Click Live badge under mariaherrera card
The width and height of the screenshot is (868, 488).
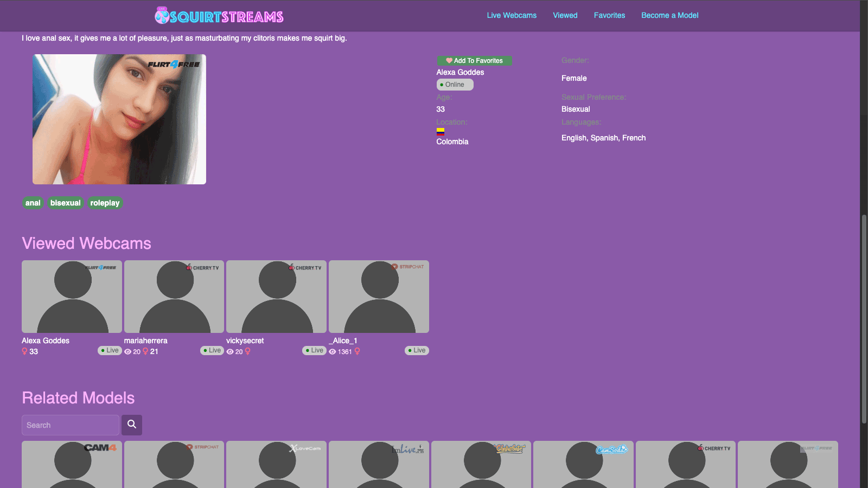(x=212, y=350)
